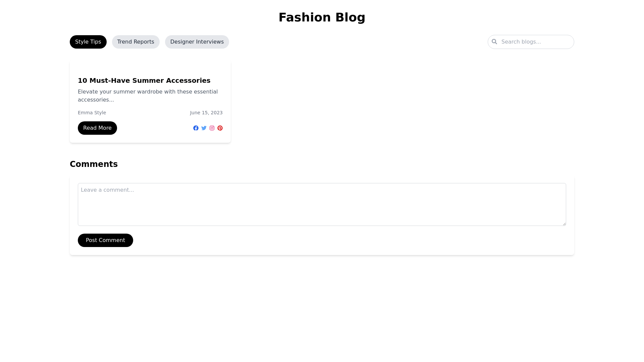Click the search magnifier icon
The image size is (644, 362).
point(494,42)
